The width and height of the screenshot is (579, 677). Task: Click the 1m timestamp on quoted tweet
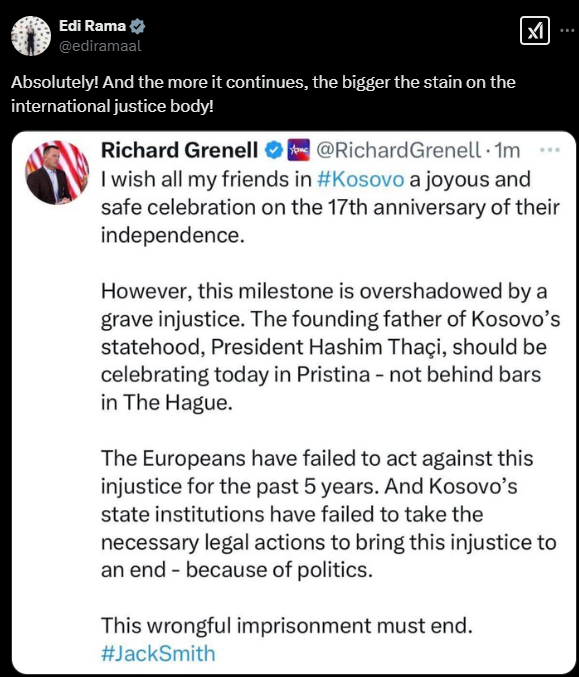(507, 150)
